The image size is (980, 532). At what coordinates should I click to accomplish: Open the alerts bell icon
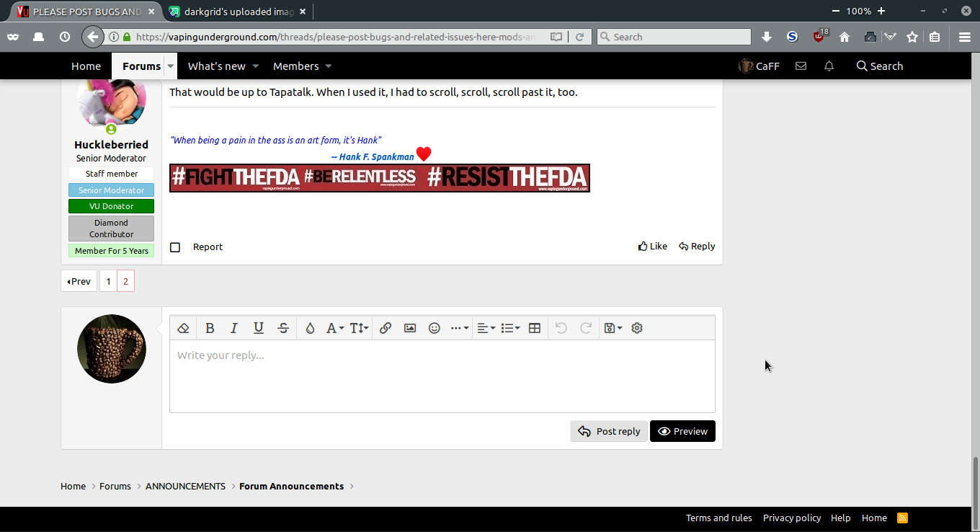tap(829, 66)
